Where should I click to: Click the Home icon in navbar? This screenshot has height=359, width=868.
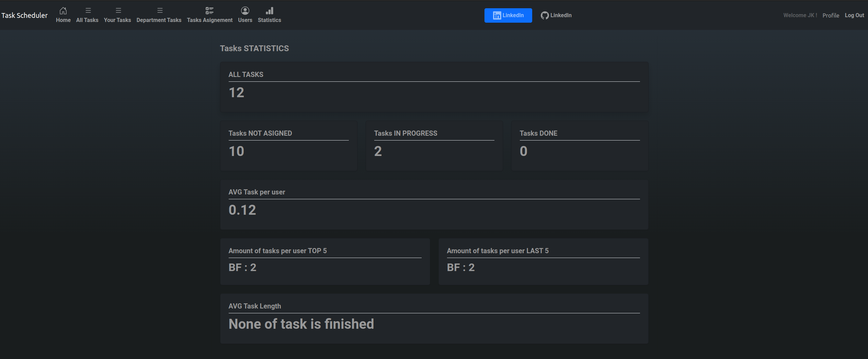point(63,10)
